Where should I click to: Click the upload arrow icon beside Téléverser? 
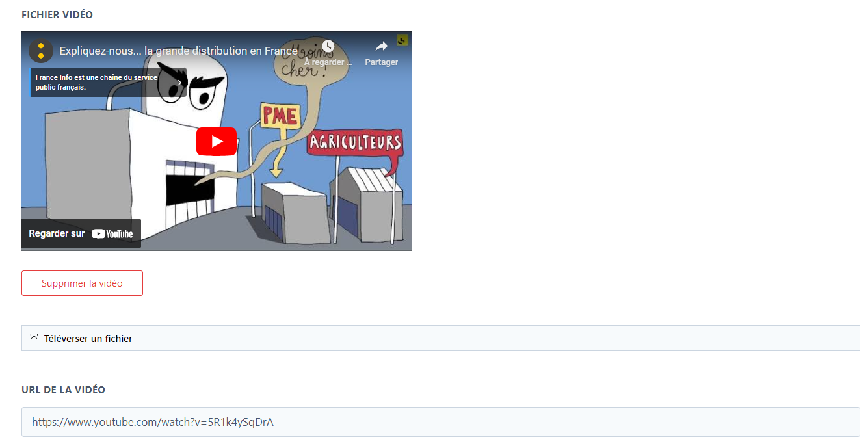(34, 338)
